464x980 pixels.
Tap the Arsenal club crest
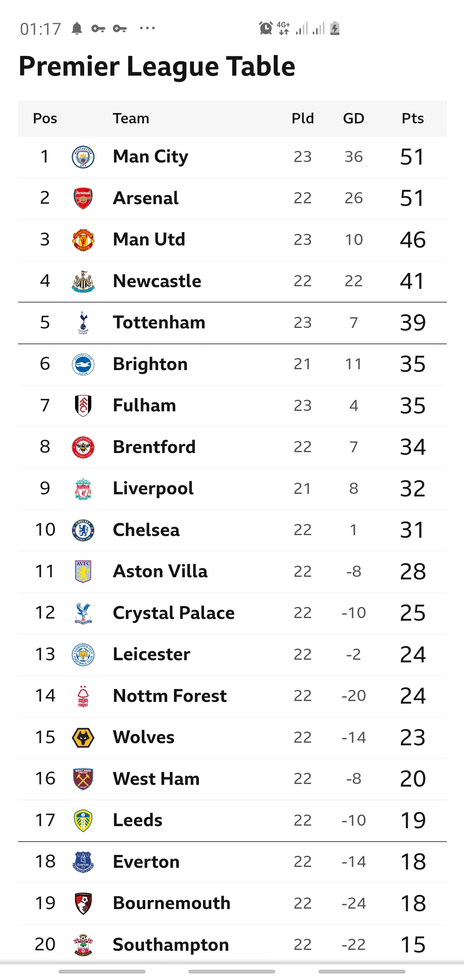[83, 198]
